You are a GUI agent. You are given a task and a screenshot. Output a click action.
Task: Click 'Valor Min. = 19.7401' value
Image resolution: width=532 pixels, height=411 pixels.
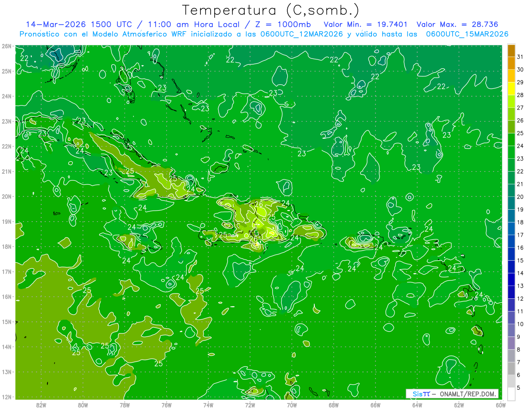tap(366, 24)
